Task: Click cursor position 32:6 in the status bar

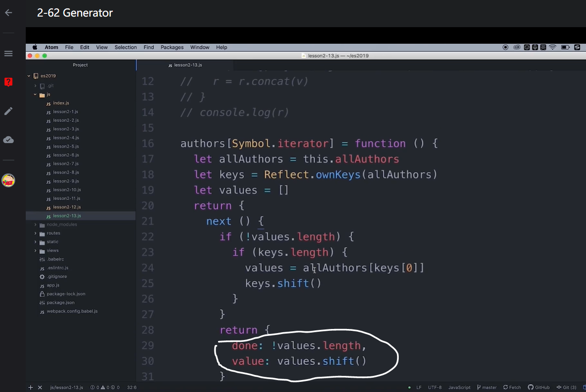Action: click(x=132, y=387)
